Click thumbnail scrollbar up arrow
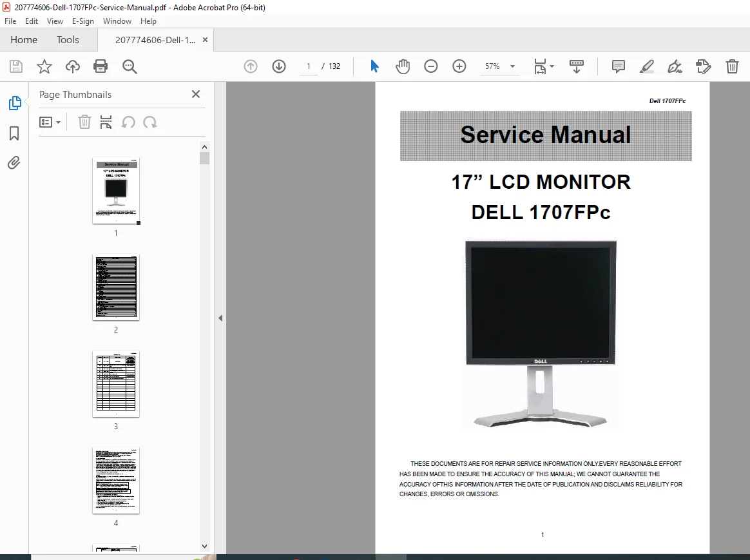The height and width of the screenshot is (560, 750). (205, 147)
